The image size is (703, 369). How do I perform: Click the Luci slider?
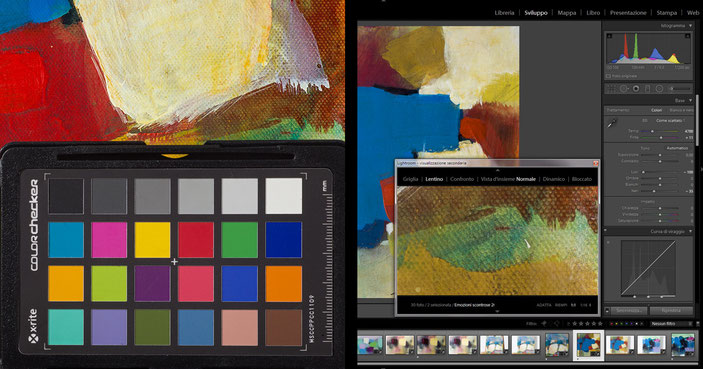coord(660,172)
